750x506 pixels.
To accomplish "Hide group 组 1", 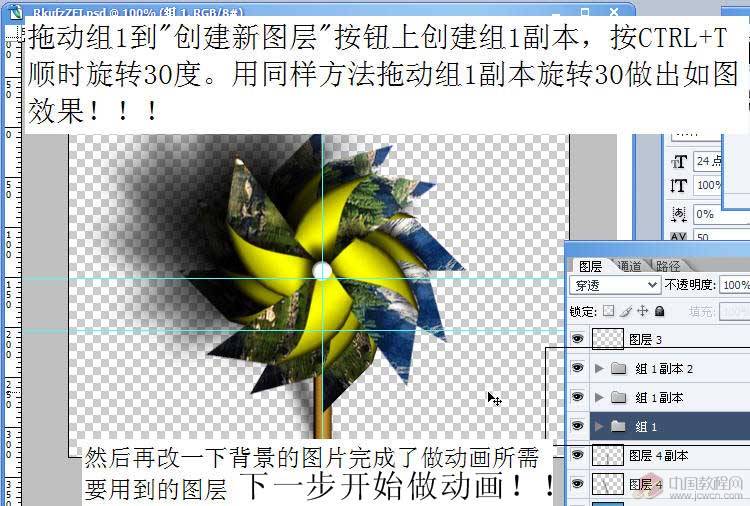I will [577, 426].
